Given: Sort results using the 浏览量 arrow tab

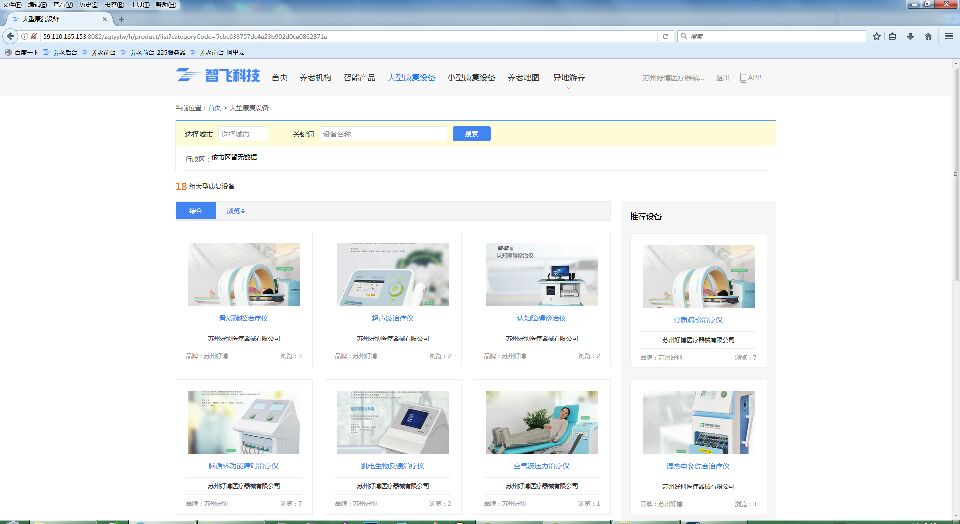Looking at the screenshot, I should tap(235, 211).
